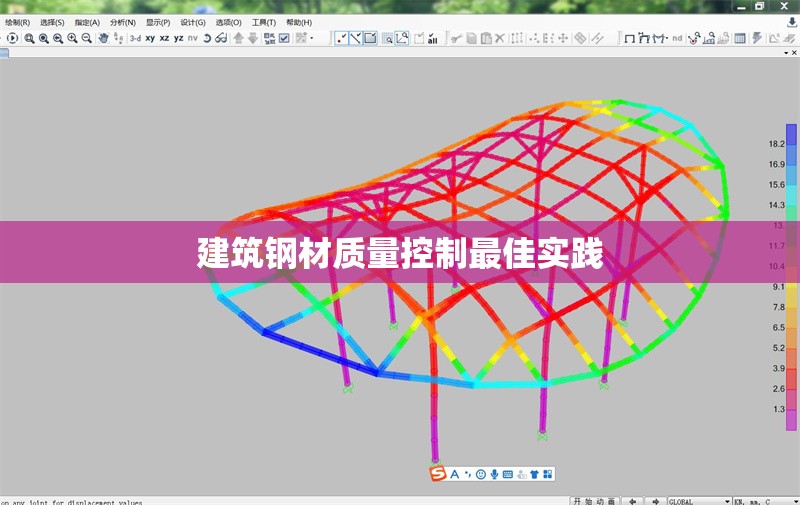Click the steel design lightning icon

pos(757,38)
